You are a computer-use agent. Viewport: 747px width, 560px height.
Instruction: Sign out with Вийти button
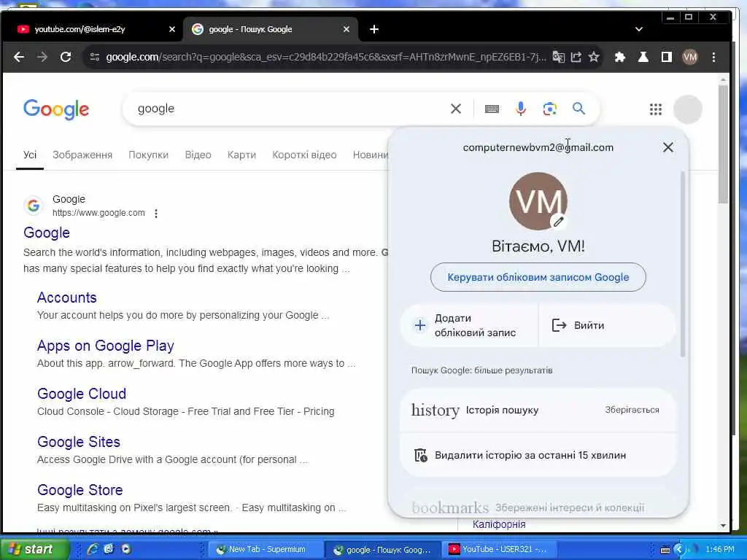[x=607, y=325]
